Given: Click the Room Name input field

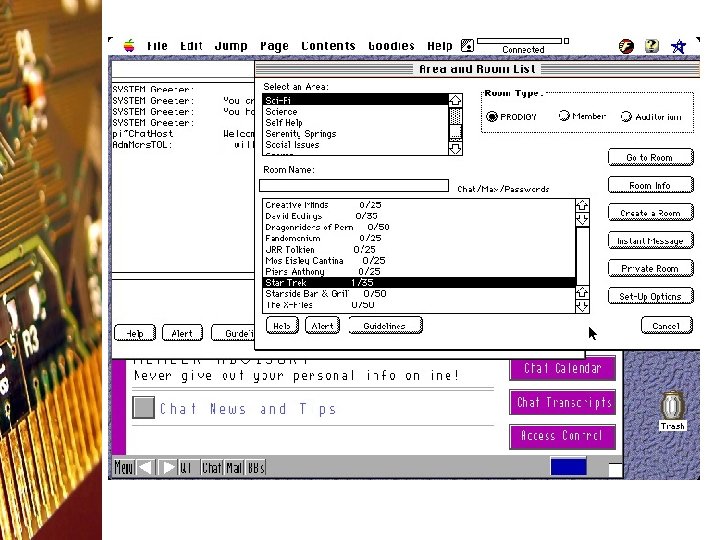Looking at the screenshot, I should (354, 186).
